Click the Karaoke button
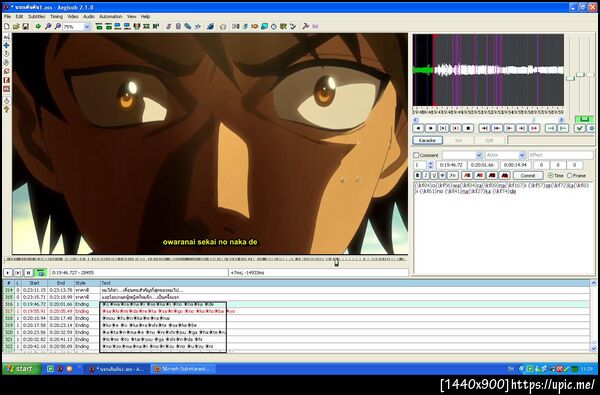Screen dimensions: 600x395 [x=427, y=140]
